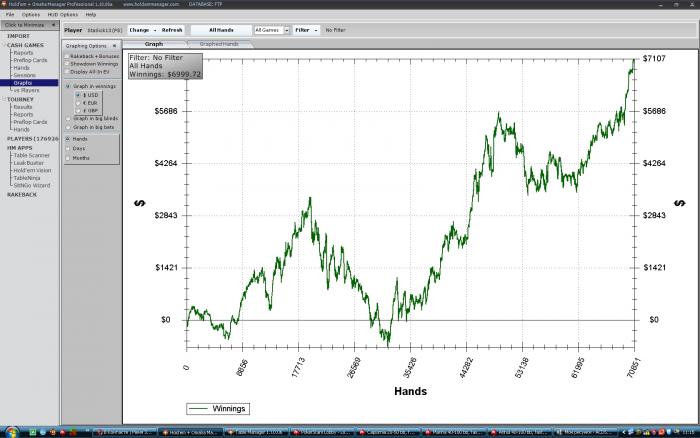Select the $ USD currency option
The height and width of the screenshot is (438, 700).
click(x=78, y=95)
